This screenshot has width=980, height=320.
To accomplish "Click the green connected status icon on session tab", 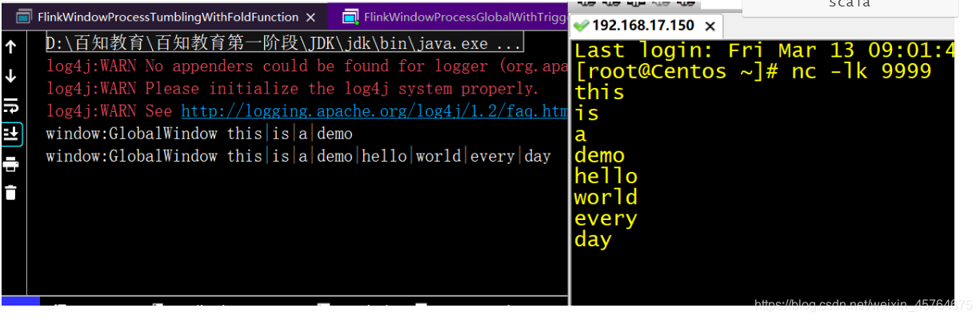I will point(582,25).
